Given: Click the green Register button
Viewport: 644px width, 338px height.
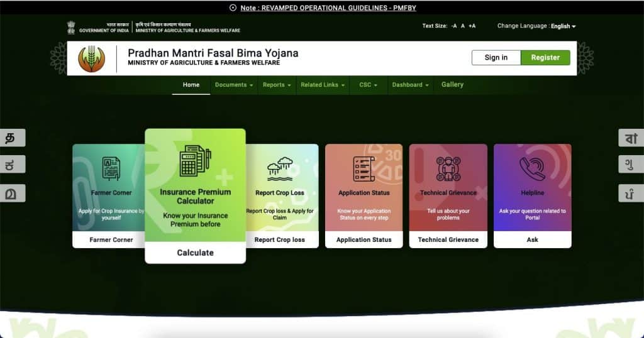Looking at the screenshot, I should pos(545,58).
